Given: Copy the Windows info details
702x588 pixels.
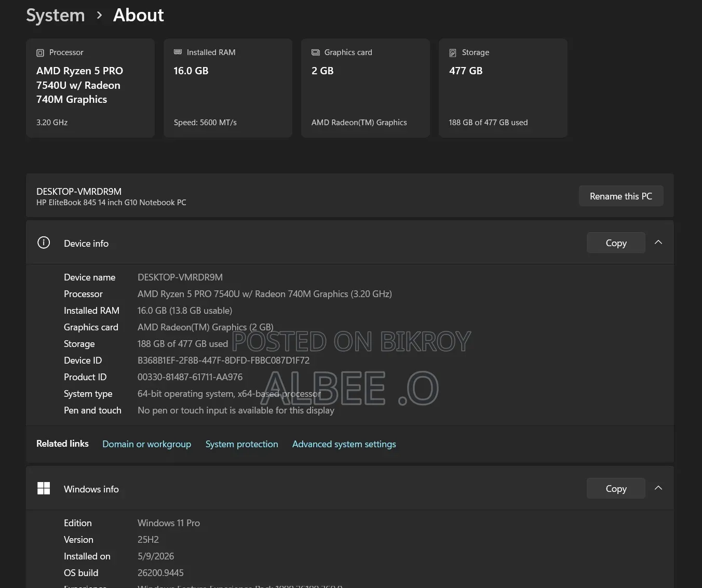Looking at the screenshot, I should click(x=616, y=488).
